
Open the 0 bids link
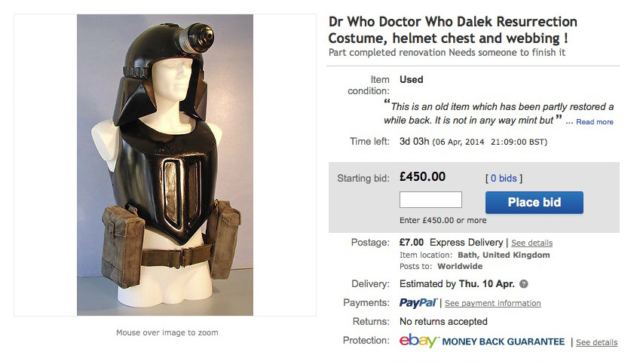point(504,178)
